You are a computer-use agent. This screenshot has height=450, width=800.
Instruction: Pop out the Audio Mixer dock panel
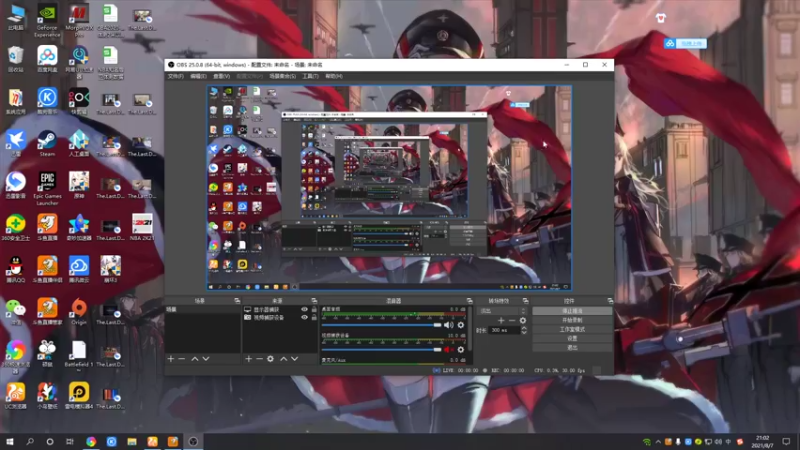click(469, 301)
